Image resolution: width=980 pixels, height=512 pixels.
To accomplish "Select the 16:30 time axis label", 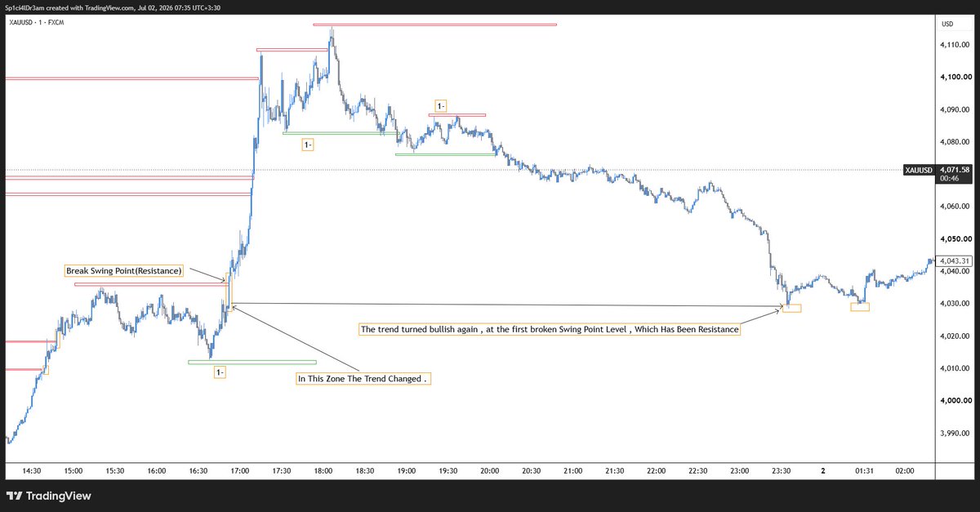I will [x=198, y=471].
